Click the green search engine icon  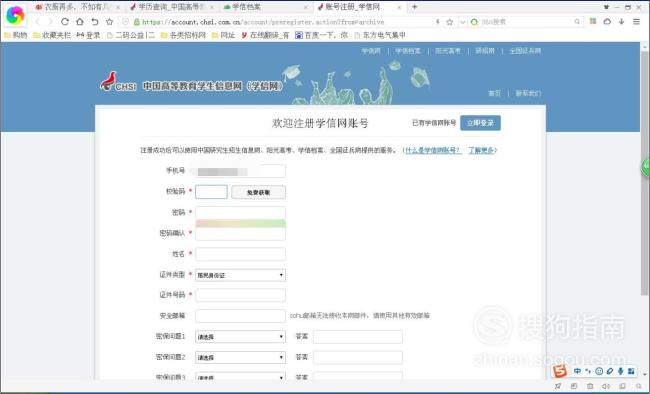(475, 22)
